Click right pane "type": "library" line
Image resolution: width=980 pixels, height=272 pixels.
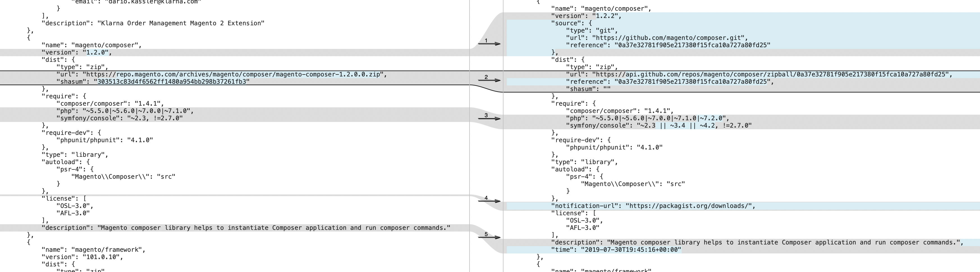pos(585,162)
